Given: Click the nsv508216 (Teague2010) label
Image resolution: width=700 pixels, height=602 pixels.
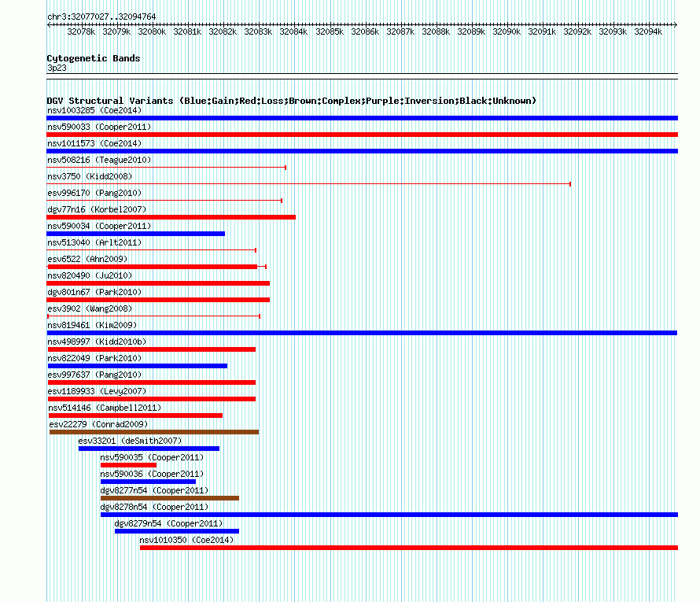Looking at the screenshot, I should 99,160.
